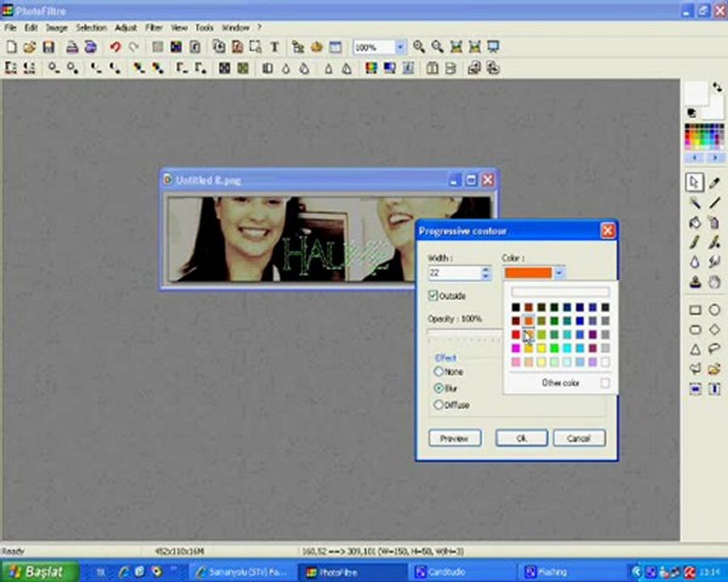The image size is (728, 582).
Task: Select the Lasso selection shape
Action: click(714, 349)
